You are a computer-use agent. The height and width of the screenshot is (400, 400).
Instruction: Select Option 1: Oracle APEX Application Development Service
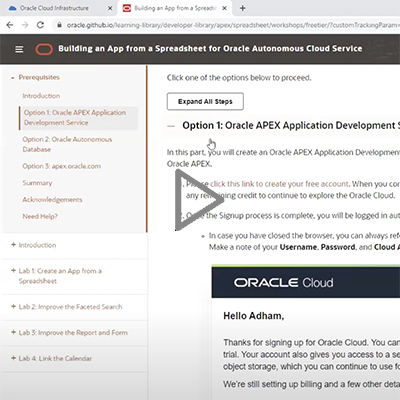coord(78,118)
